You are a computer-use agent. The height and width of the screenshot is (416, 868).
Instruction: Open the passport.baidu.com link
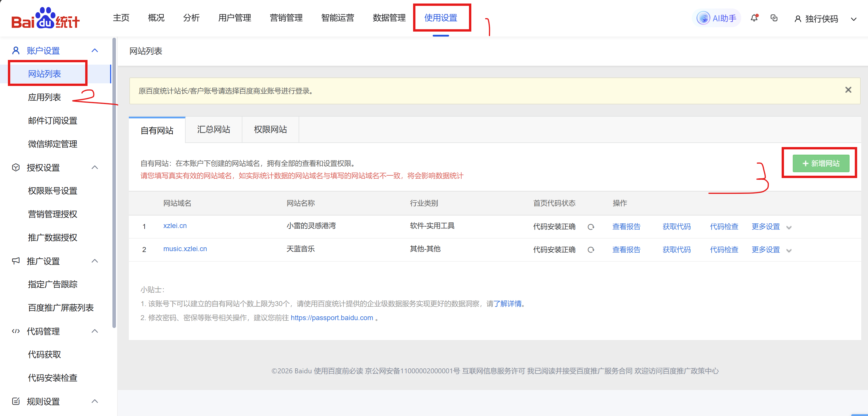point(332,318)
